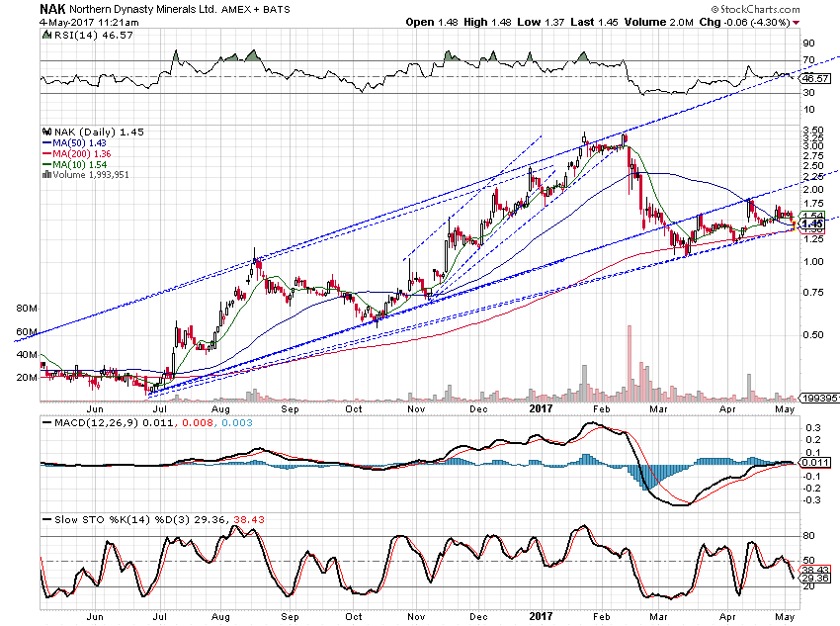
Task: Click the NAK (Daily) candlestick legend icon
Action: point(44,131)
